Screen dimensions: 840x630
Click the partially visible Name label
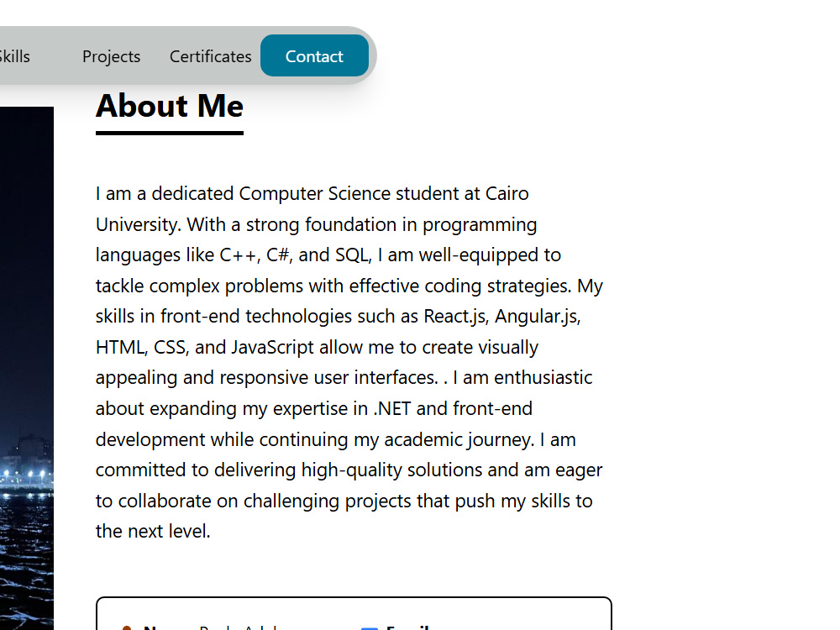click(x=157, y=627)
